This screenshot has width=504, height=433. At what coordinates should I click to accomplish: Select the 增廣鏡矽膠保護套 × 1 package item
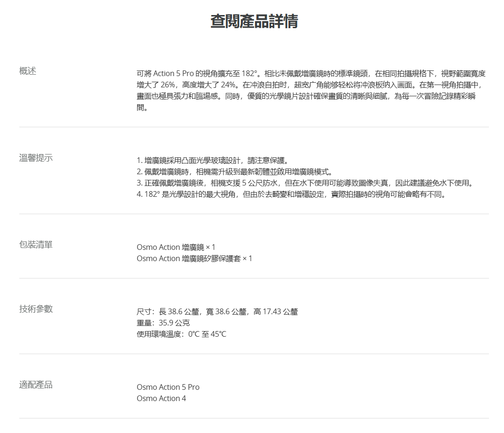[x=194, y=259]
